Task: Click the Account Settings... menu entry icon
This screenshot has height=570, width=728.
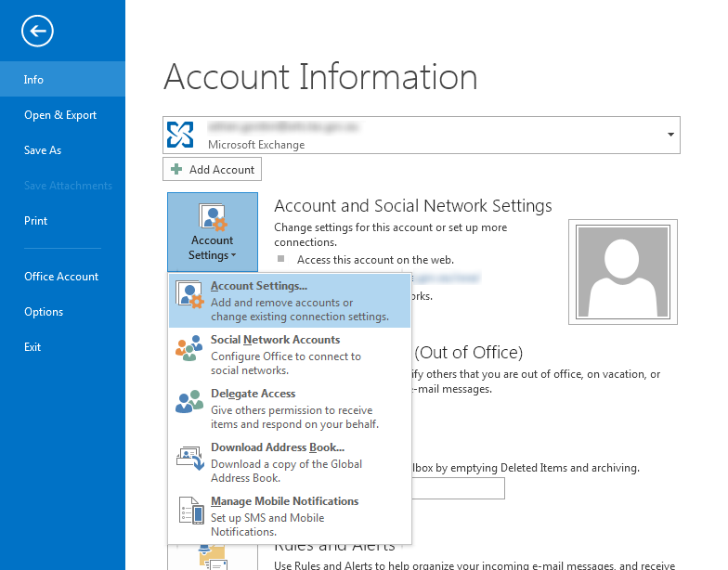Action: (189, 294)
